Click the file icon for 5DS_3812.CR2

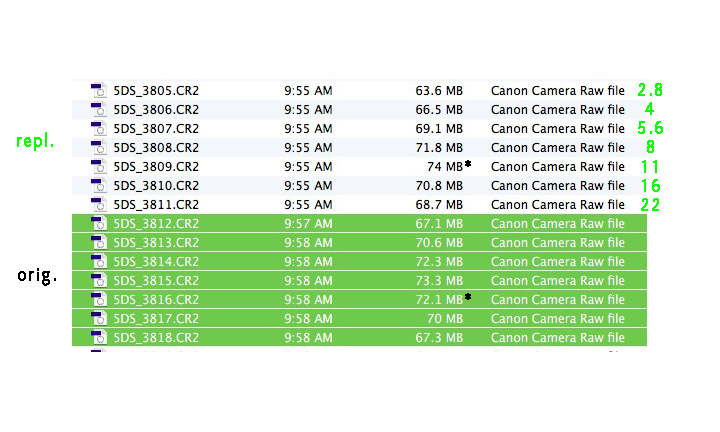(98, 224)
